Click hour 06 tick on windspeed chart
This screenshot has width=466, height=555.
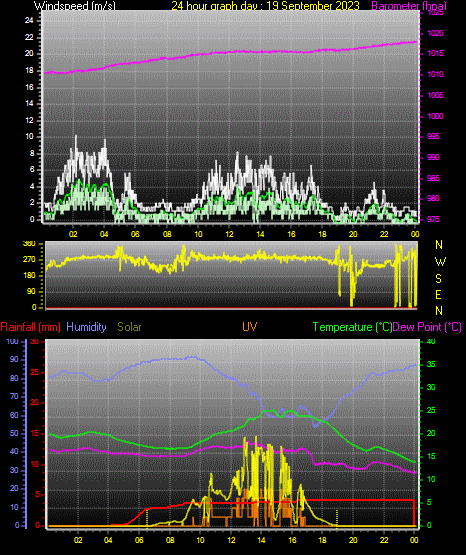pos(135,234)
